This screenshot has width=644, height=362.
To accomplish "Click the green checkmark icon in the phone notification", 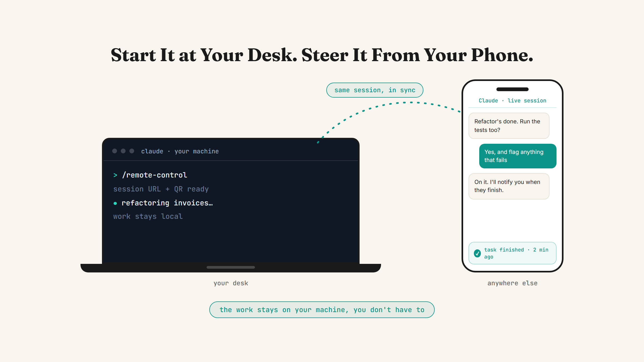I will click(x=477, y=253).
